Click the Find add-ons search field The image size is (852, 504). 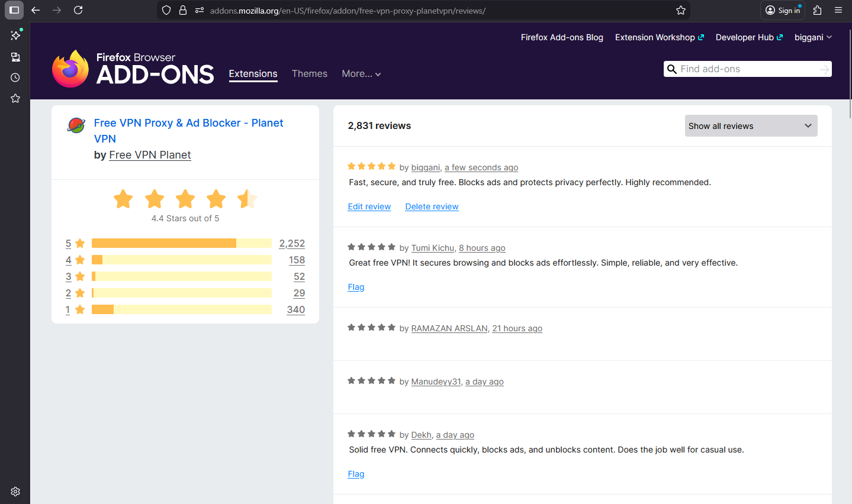[748, 69]
